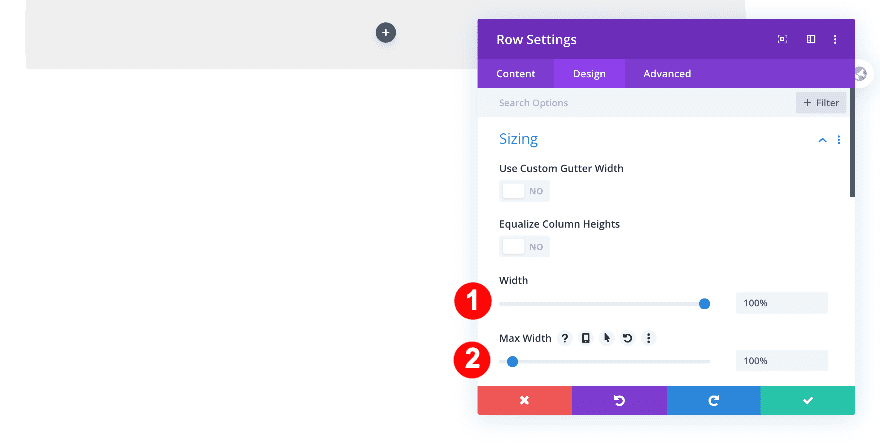880x448 pixels.
Task: Switch to the Content tab
Action: point(516,73)
